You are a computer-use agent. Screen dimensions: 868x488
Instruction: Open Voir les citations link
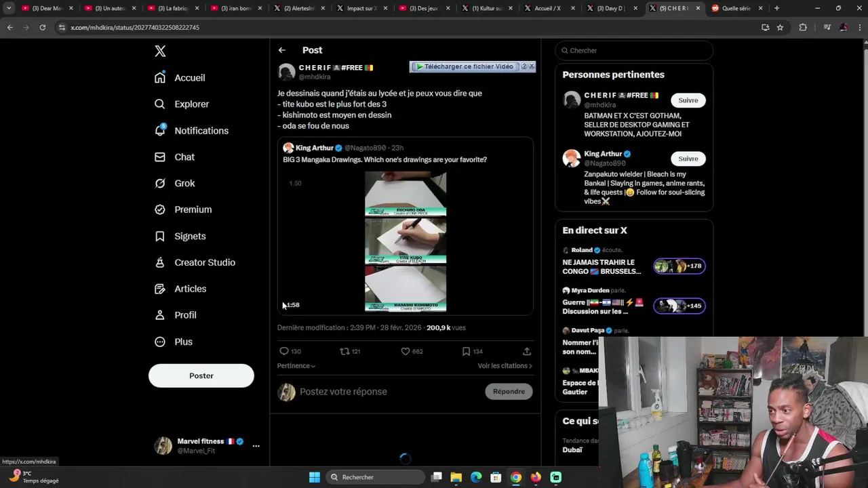(505, 366)
